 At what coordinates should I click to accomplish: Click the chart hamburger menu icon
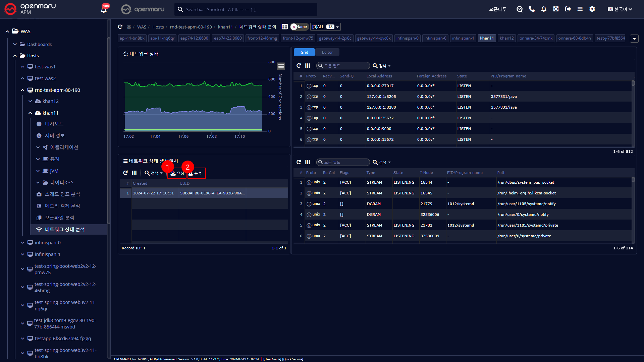coord(281,66)
